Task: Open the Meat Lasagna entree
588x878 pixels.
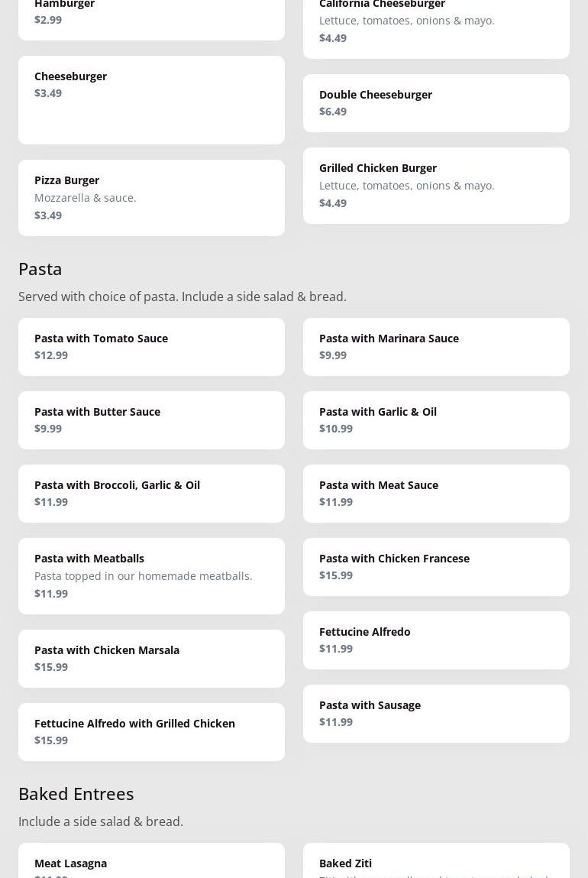Action: pyautogui.click(x=151, y=863)
